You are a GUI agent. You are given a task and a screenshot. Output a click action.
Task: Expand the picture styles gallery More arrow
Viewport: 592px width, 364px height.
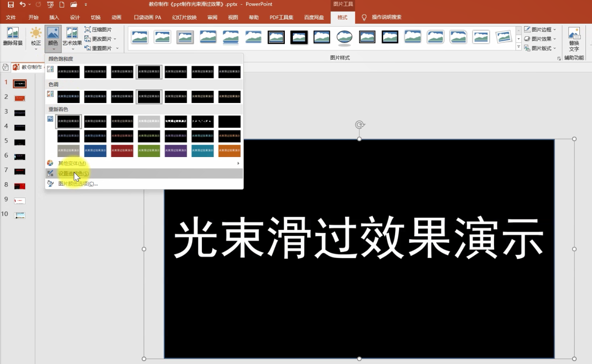click(518, 47)
